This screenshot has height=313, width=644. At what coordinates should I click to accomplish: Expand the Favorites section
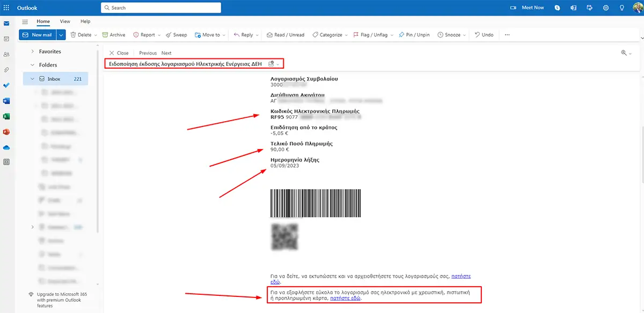click(x=33, y=51)
